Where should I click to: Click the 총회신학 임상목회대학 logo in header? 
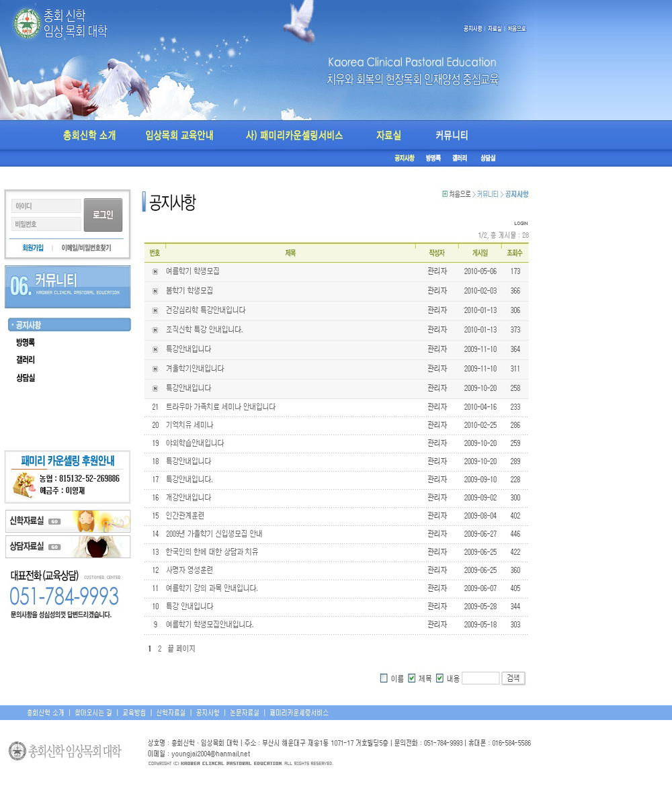[60, 24]
